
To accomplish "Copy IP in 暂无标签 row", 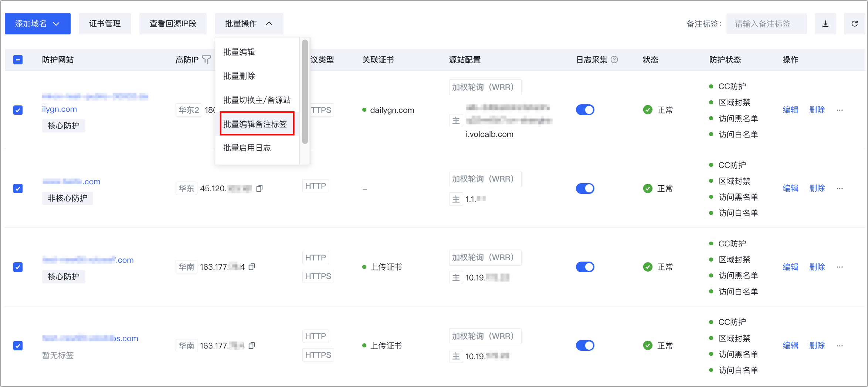I will coord(252,346).
